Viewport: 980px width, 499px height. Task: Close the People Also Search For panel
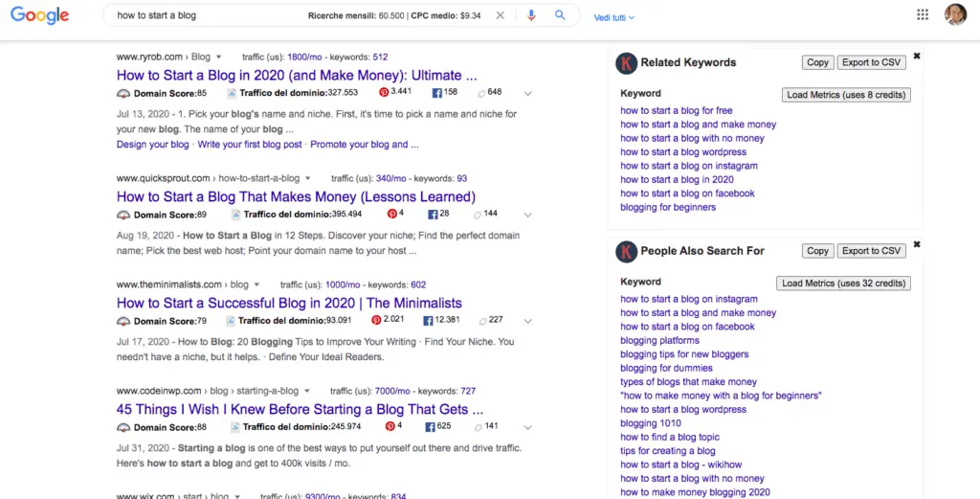click(x=917, y=244)
